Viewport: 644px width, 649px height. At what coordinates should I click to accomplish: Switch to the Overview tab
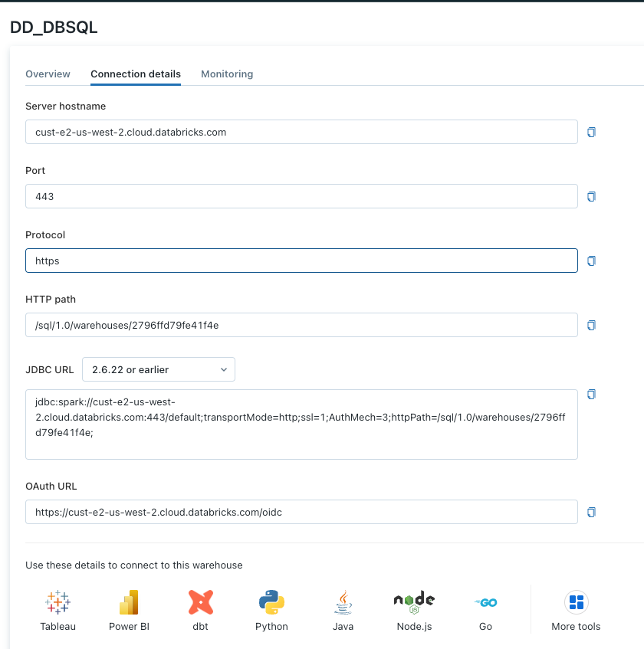(x=48, y=74)
